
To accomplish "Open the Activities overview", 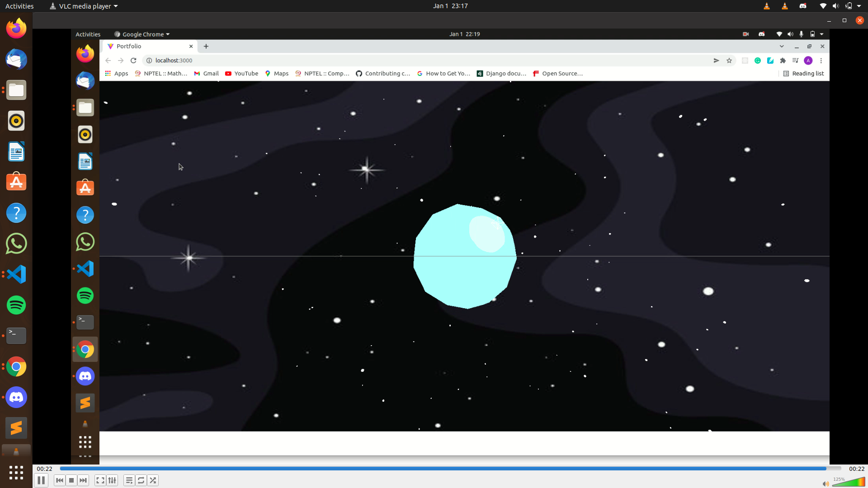I will click(x=19, y=6).
